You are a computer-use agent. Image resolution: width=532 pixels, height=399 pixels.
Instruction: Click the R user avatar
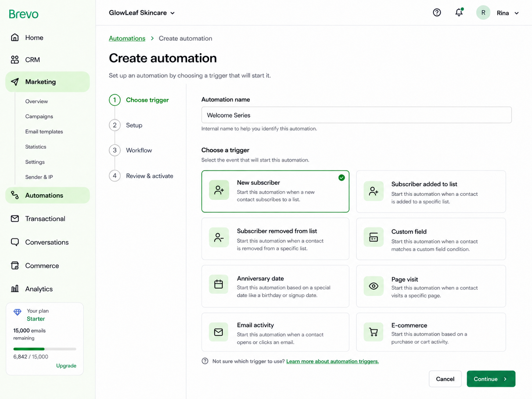[483, 12]
